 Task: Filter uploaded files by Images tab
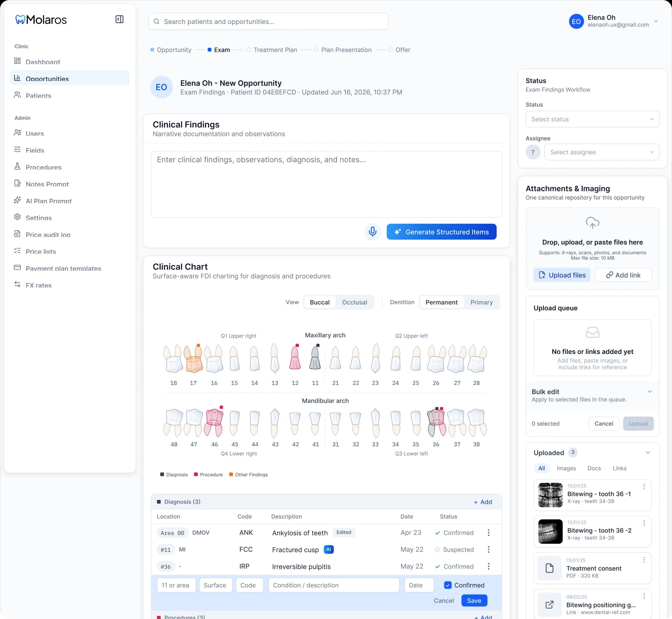point(566,468)
